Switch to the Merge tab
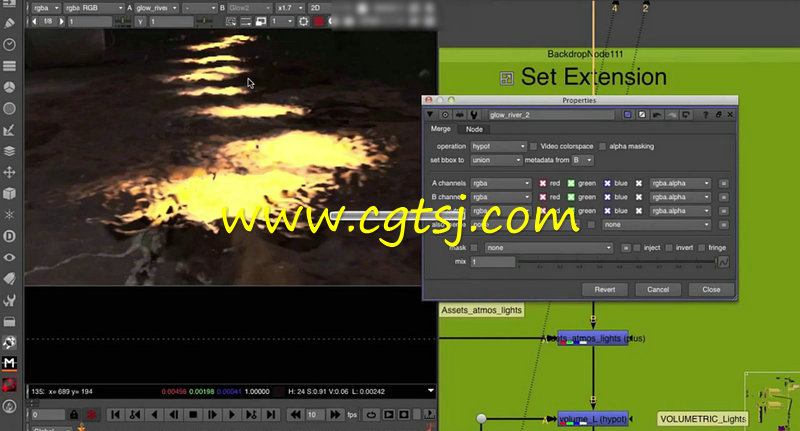 click(x=441, y=129)
